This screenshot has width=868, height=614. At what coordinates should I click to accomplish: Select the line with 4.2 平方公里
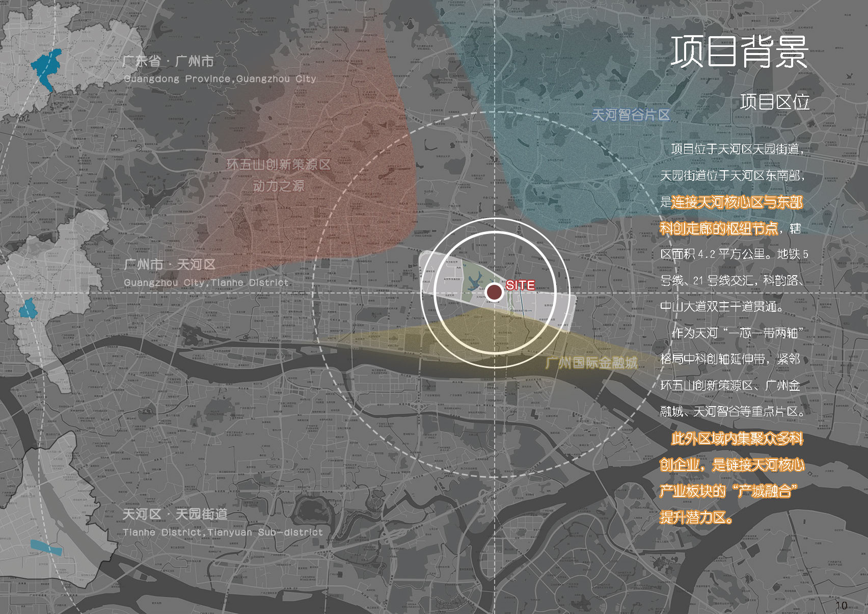point(734,254)
